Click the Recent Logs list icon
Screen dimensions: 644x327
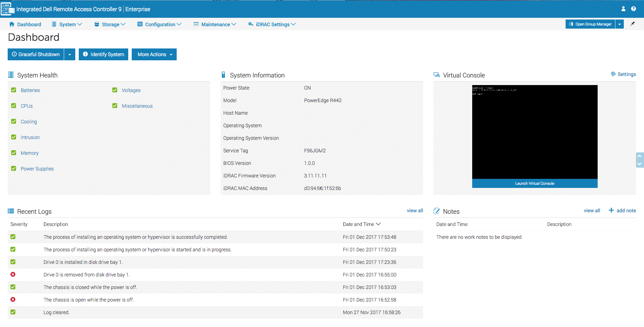(11, 211)
